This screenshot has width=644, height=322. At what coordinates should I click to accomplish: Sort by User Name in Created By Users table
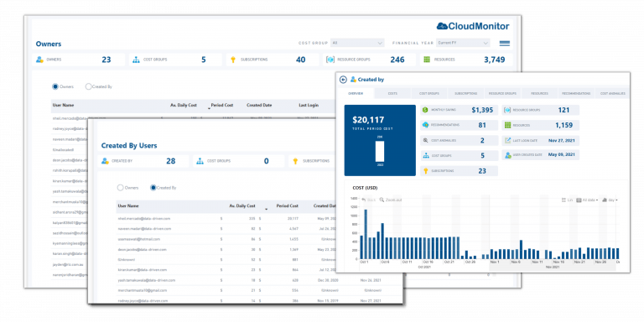[x=128, y=205]
